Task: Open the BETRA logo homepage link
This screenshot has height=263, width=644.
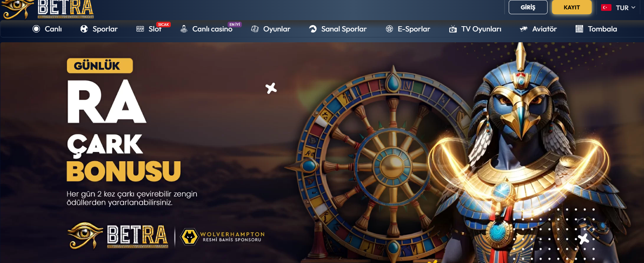Action: click(47, 9)
